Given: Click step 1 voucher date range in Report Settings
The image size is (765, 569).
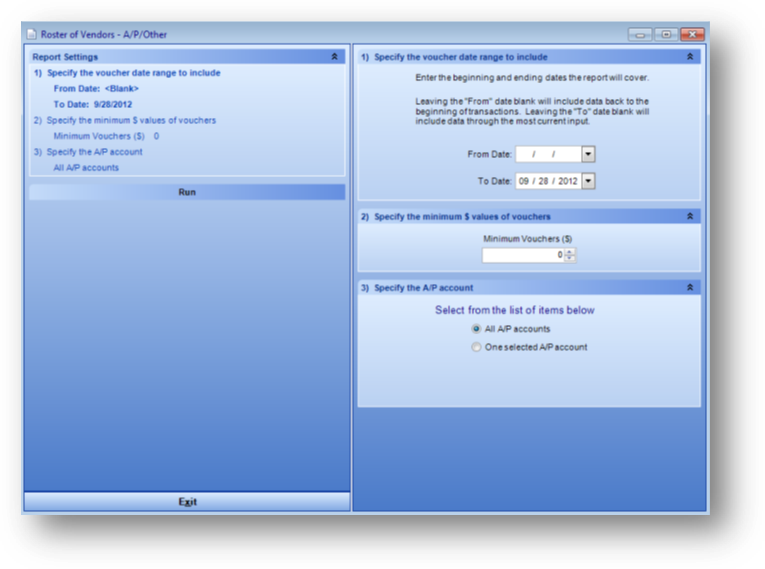Looking at the screenshot, I should point(127,73).
